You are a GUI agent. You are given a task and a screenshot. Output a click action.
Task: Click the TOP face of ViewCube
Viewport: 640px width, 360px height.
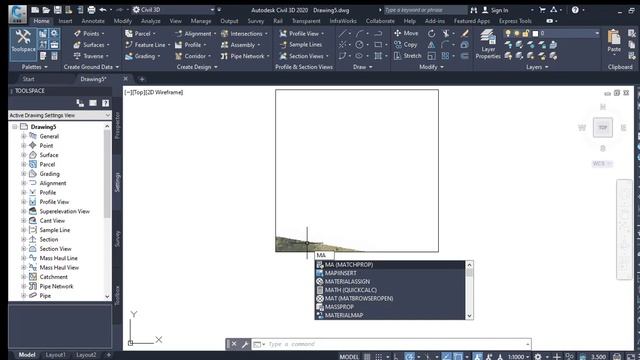click(603, 128)
